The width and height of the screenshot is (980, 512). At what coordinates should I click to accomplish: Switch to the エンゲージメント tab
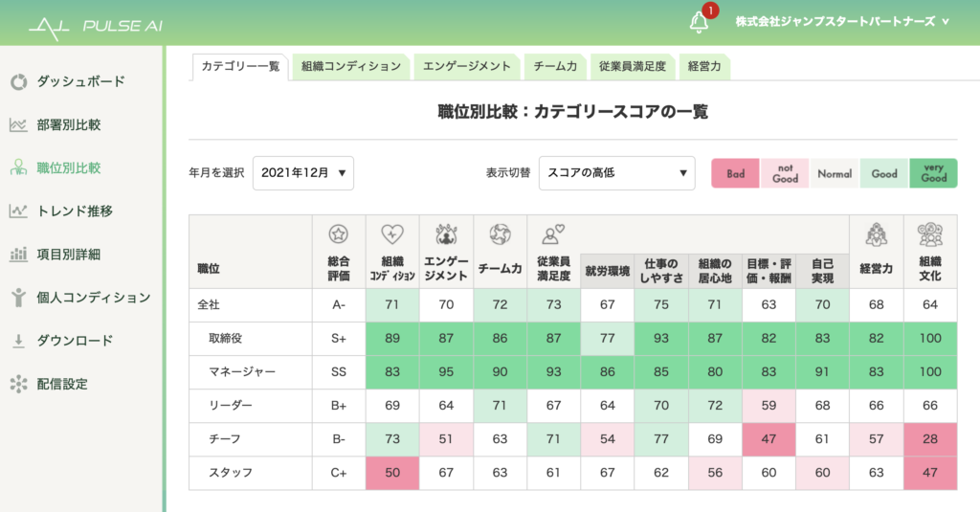[x=467, y=66]
